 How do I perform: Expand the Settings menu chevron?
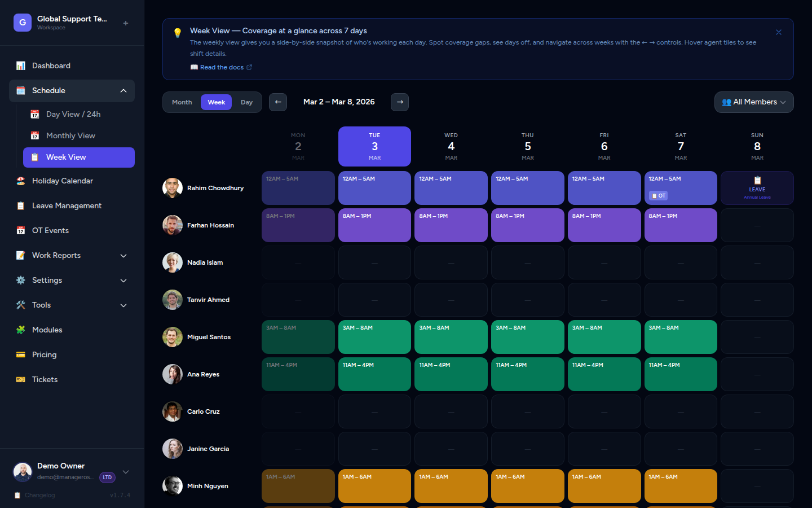pos(123,281)
